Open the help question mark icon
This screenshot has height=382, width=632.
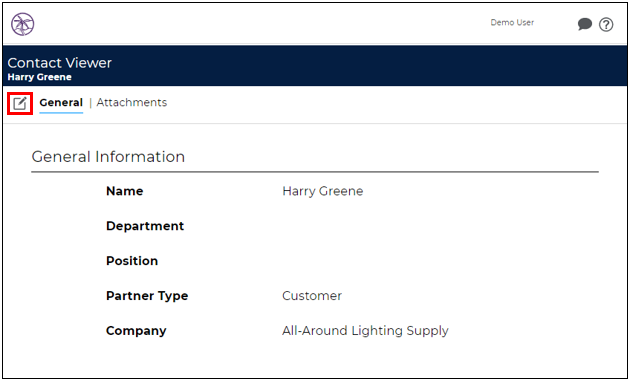point(606,25)
